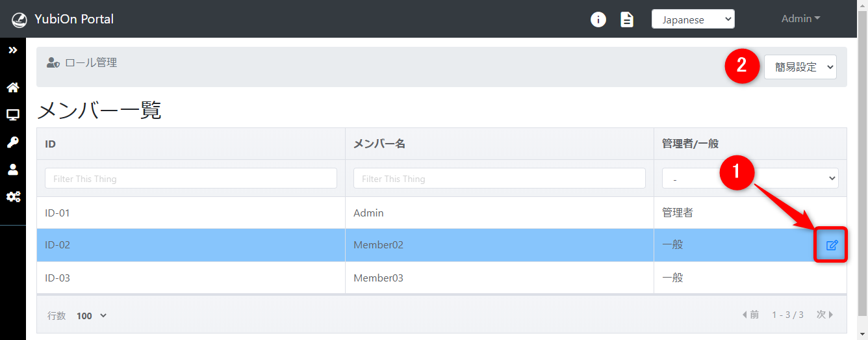Click the YubiOn Portal logo

63,20
